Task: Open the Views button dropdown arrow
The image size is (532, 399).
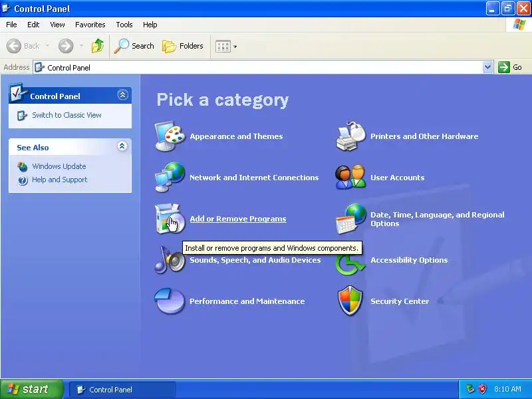Action: point(235,47)
